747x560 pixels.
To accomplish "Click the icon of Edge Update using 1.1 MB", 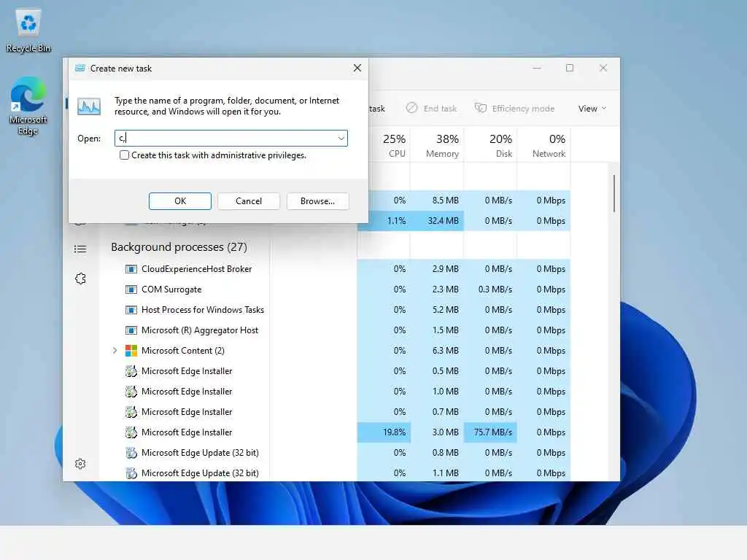I will coord(131,473).
